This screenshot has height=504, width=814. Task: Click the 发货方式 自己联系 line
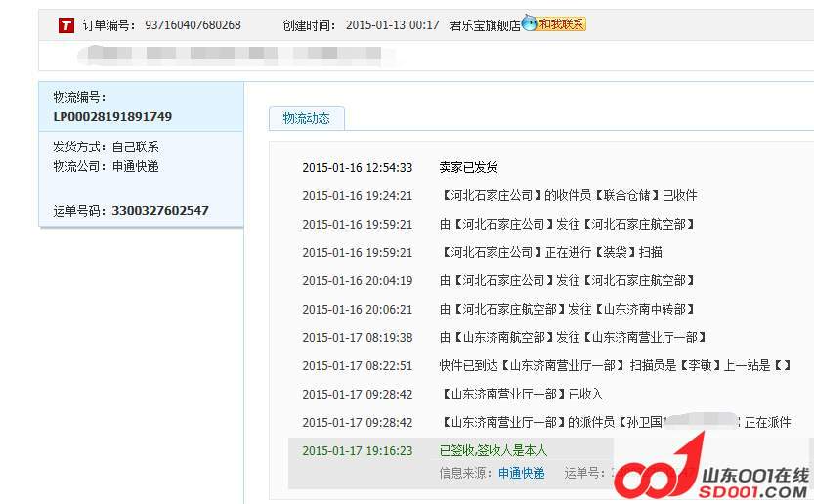pos(106,147)
